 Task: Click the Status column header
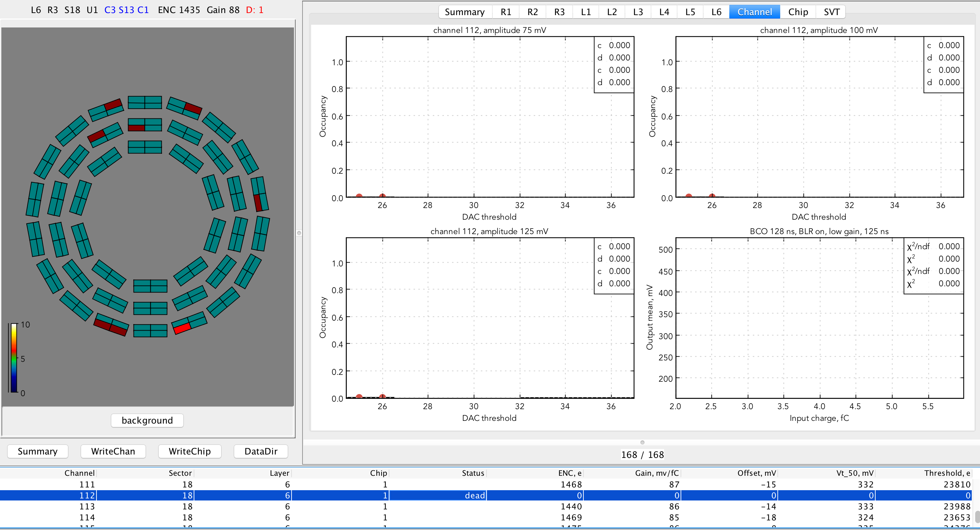click(437, 473)
